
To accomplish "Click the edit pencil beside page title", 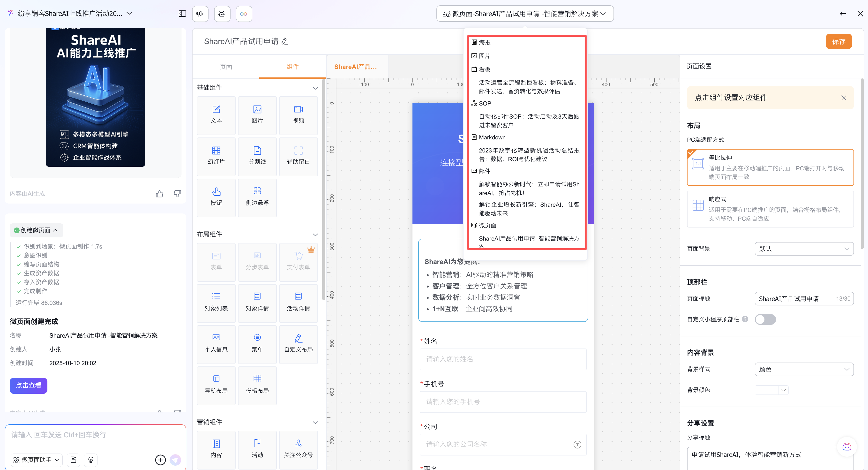I will click(x=285, y=41).
